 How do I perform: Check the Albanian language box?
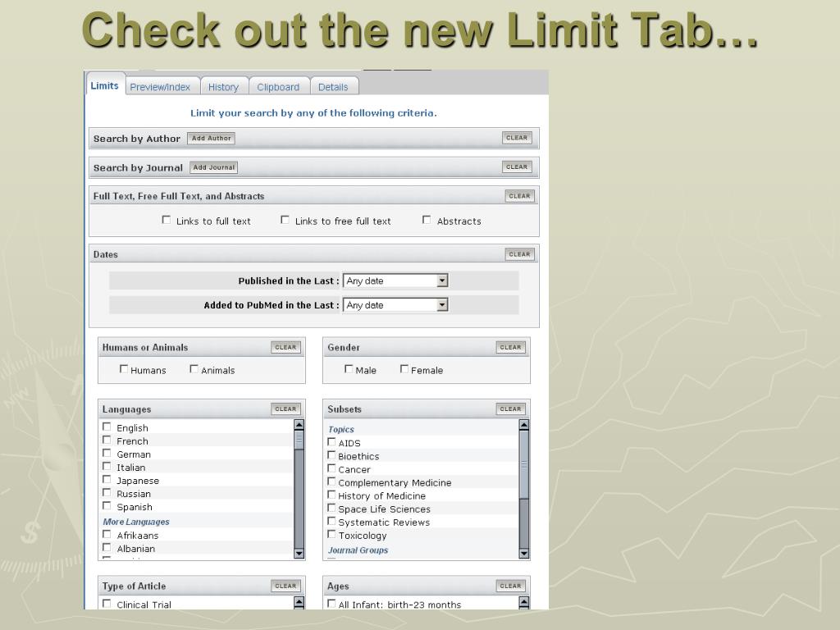click(x=107, y=547)
